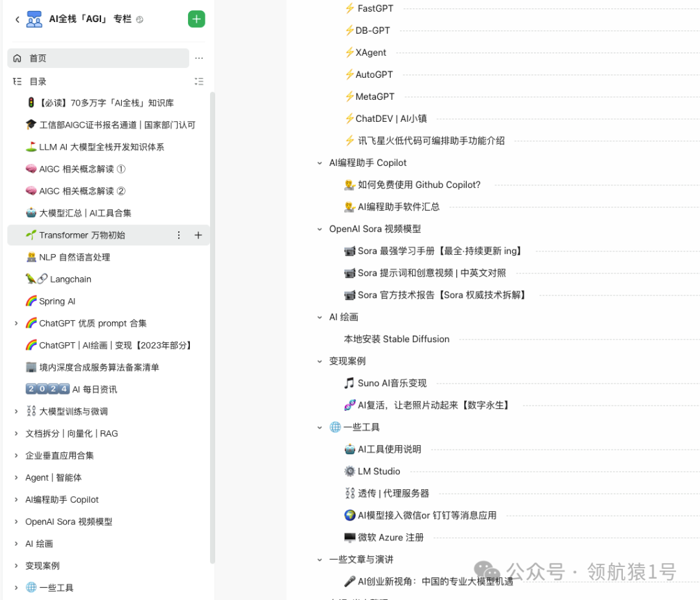Open Sora 提示词和创意视频 link
The image size is (700, 600).
tap(432, 273)
